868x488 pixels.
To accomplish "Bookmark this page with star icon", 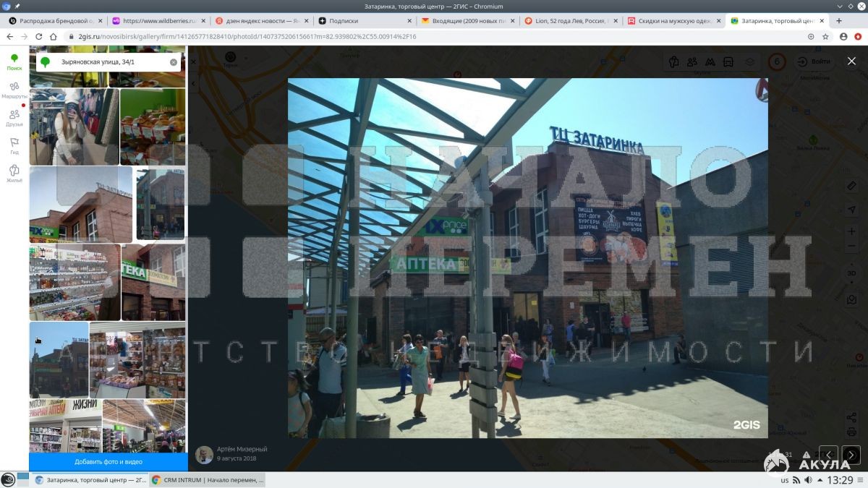I will tap(825, 36).
